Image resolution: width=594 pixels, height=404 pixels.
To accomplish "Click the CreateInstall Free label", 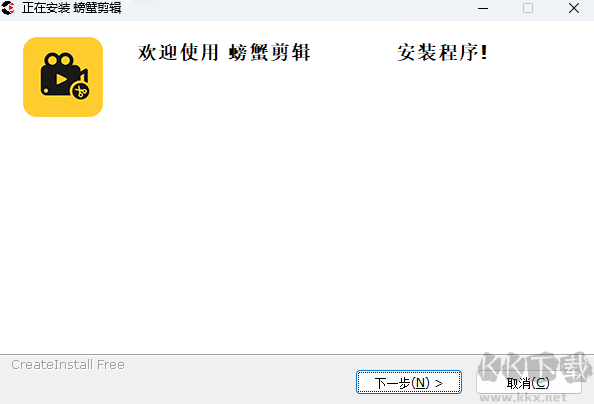I will click(68, 365).
